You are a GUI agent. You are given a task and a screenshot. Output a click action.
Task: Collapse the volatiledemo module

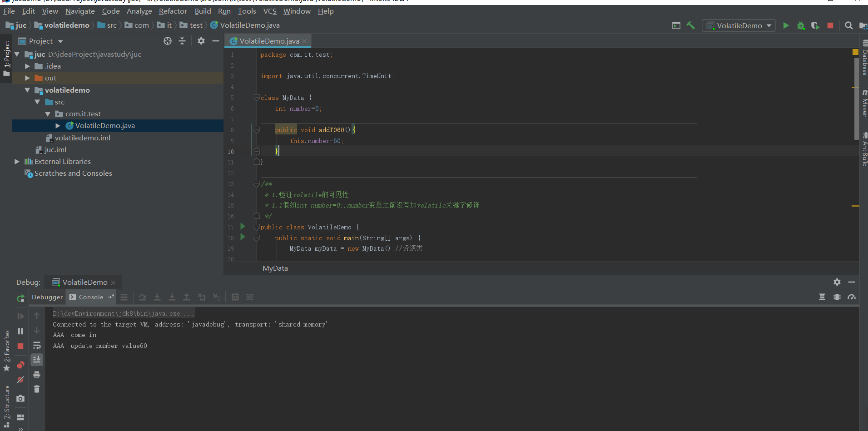27,90
